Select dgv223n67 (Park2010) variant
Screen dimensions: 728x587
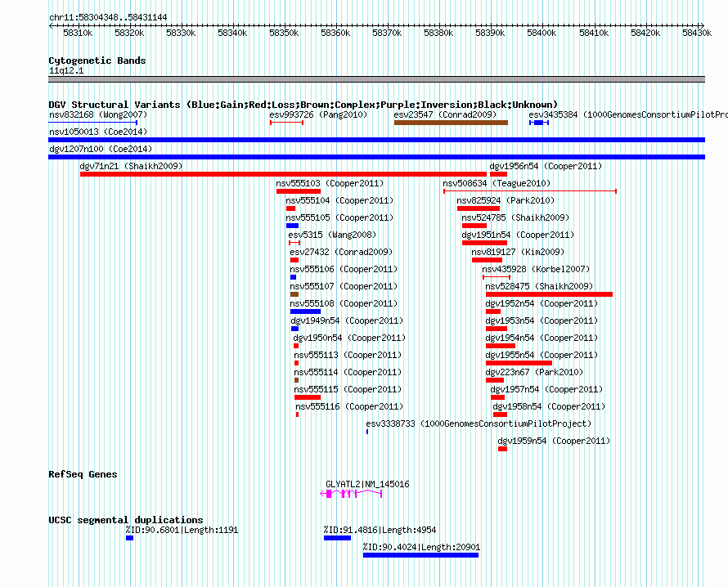coord(494,380)
